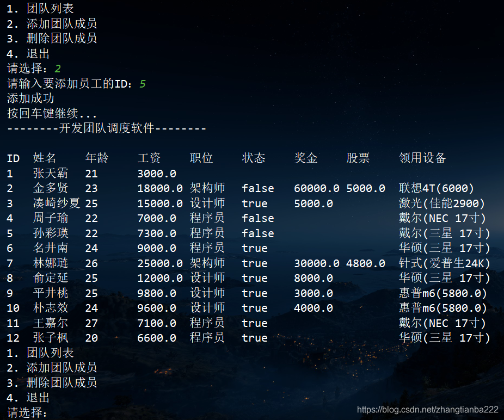Viewport: 504px width, 420px height.
Task: Select the name 张天霸
Action: pos(51,173)
